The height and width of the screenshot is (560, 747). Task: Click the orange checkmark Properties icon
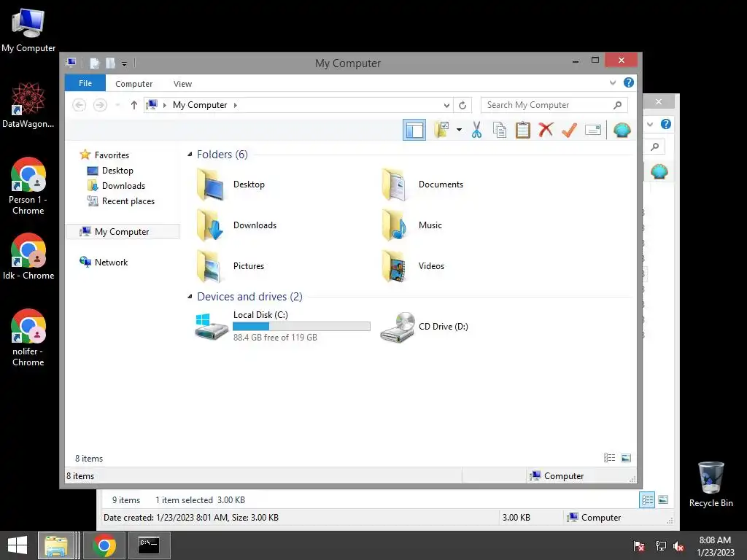click(569, 130)
